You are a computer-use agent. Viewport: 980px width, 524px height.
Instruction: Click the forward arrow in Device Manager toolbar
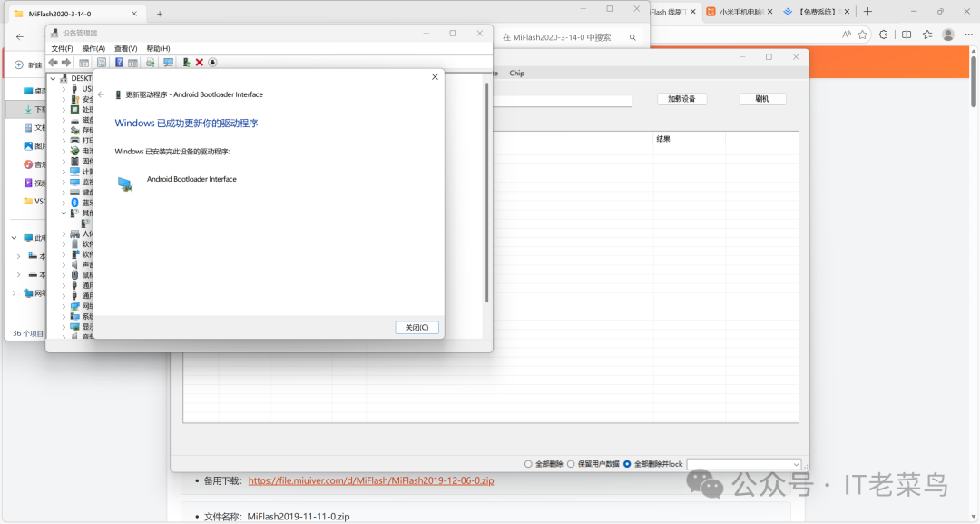click(65, 63)
